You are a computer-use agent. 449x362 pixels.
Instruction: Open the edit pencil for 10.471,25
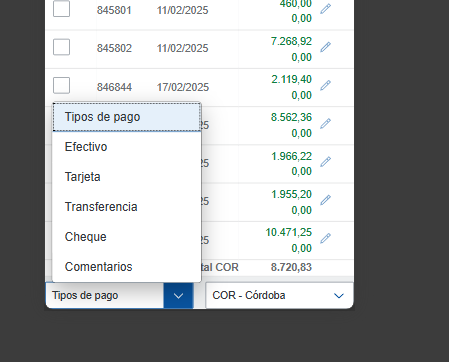(x=325, y=238)
